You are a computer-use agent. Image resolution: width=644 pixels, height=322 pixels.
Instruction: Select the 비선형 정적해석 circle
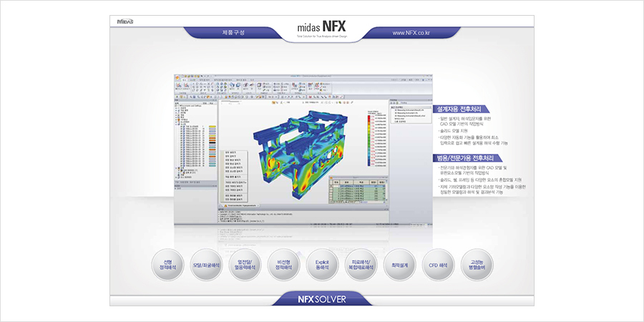tap(283, 265)
